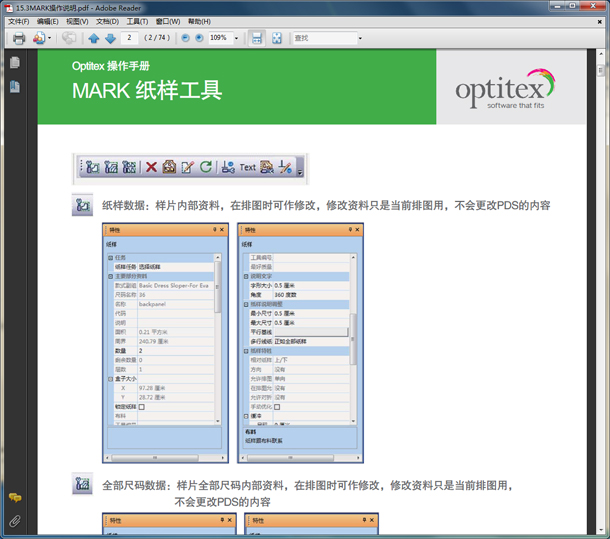Click the document scrollbar up arrow
The image size is (610, 539).
(x=601, y=54)
